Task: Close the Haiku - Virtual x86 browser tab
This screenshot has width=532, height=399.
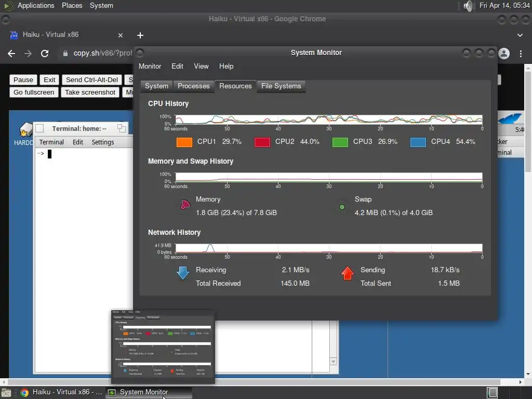Action: click(121, 35)
